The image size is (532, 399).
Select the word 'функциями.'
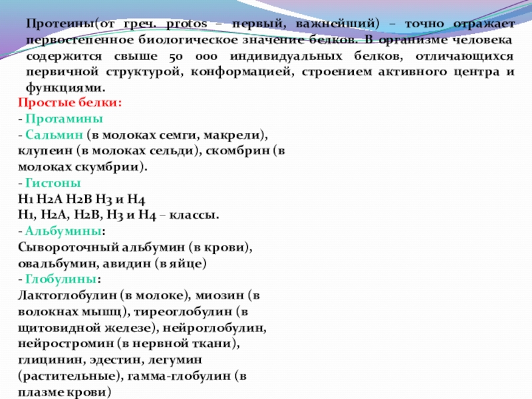(x=65, y=88)
